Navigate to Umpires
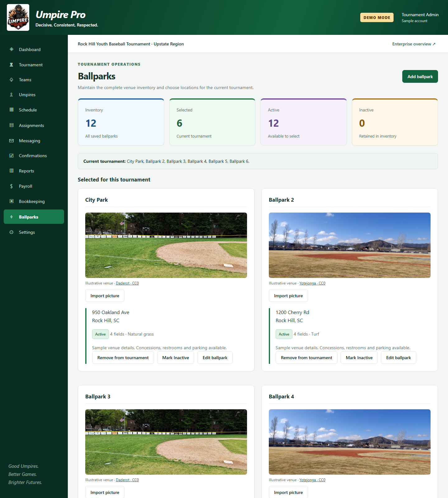Screen dimensions: 448x498 click(34, 95)
